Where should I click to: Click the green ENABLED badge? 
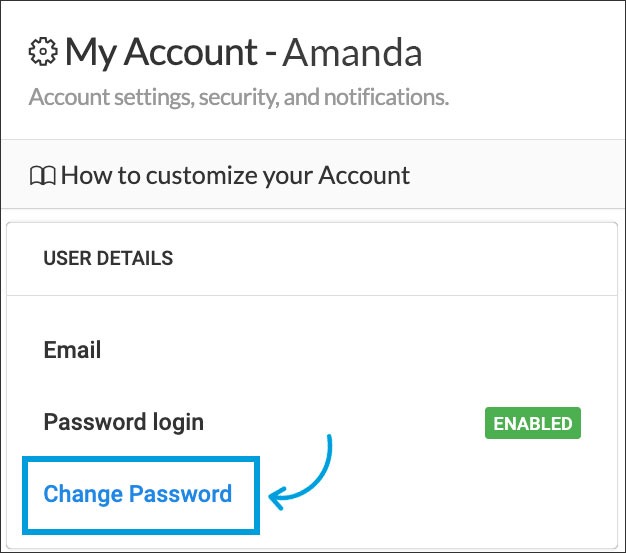532,423
